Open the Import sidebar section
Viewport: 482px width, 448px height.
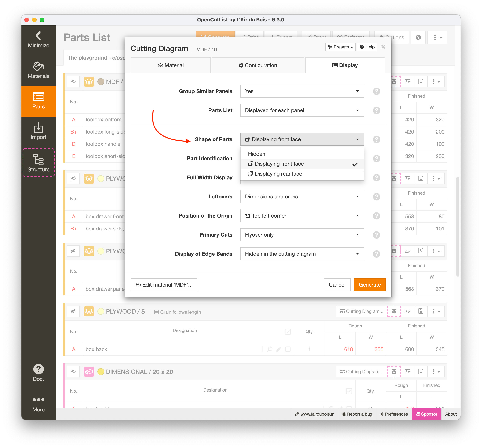38,132
